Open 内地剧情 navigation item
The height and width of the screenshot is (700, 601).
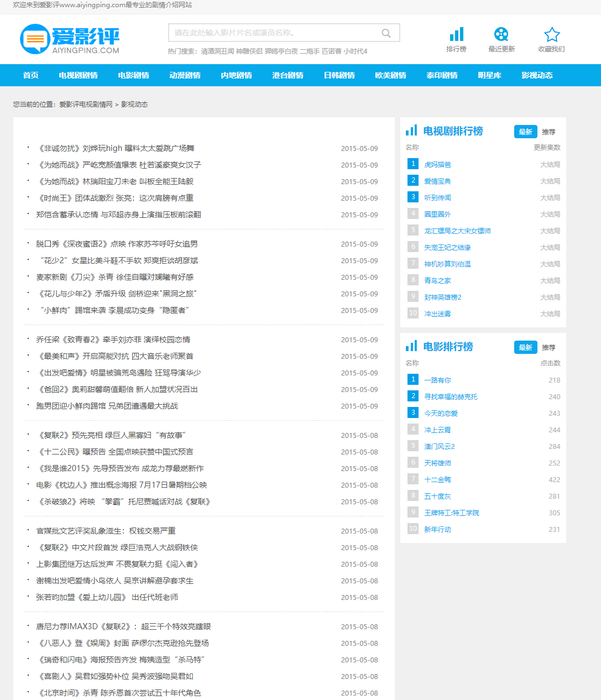coord(237,75)
